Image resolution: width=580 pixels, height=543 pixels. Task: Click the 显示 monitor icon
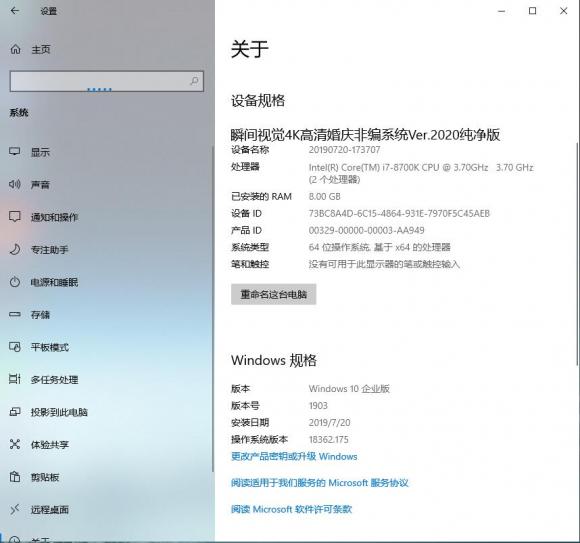(15, 152)
